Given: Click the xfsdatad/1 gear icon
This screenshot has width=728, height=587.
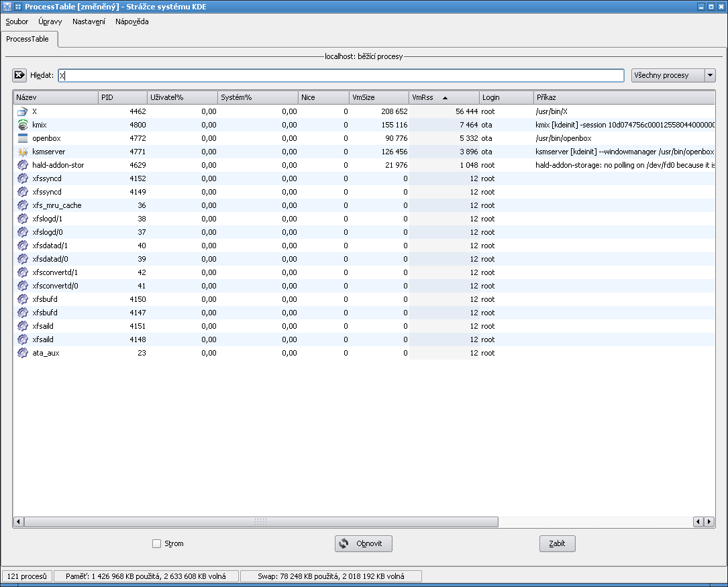Looking at the screenshot, I should [x=22, y=246].
